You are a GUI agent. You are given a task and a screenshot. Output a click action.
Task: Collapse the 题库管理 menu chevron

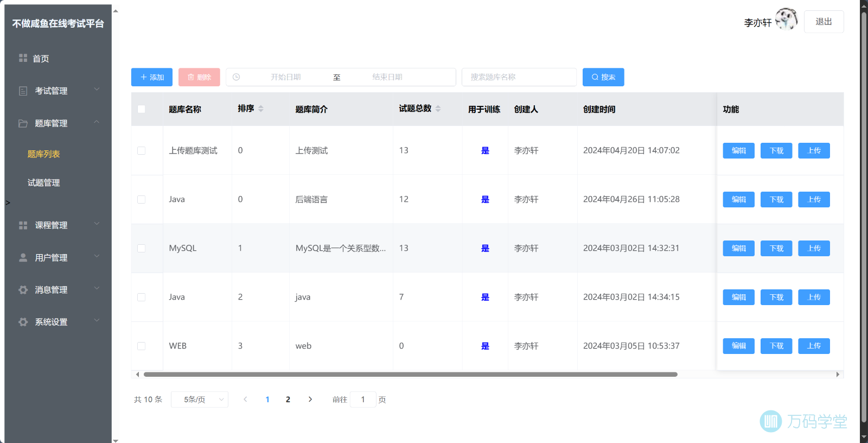click(97, 122)
